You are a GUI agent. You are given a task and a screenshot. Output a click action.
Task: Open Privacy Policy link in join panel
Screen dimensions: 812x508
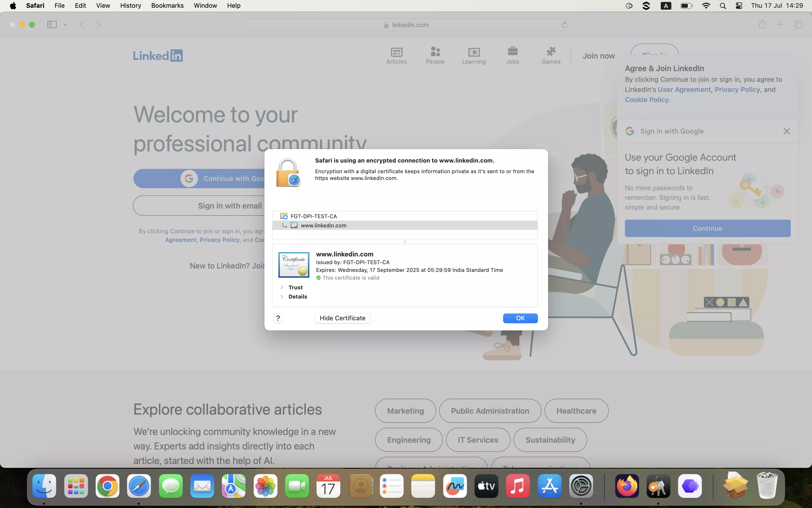(737, 90)
